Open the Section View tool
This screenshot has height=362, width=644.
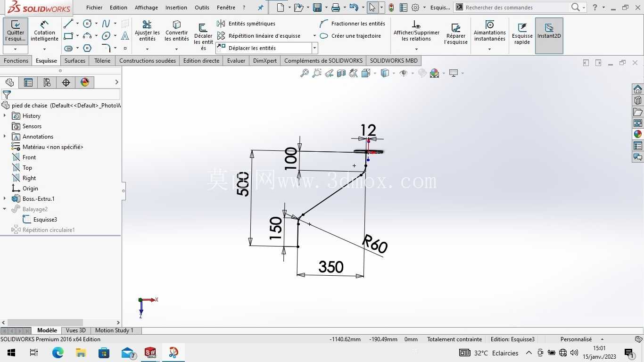[x=341, y=73]
